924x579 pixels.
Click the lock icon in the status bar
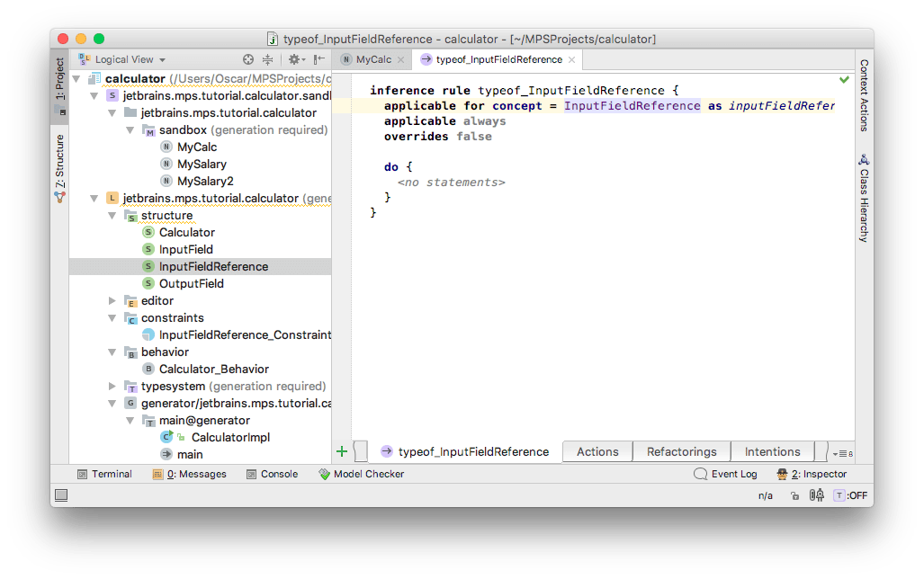[x=796, y=495]
